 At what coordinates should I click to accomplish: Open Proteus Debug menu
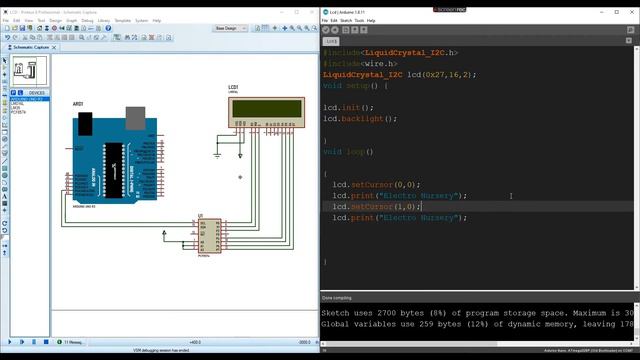pyautogui.click(x=87, y=20)
